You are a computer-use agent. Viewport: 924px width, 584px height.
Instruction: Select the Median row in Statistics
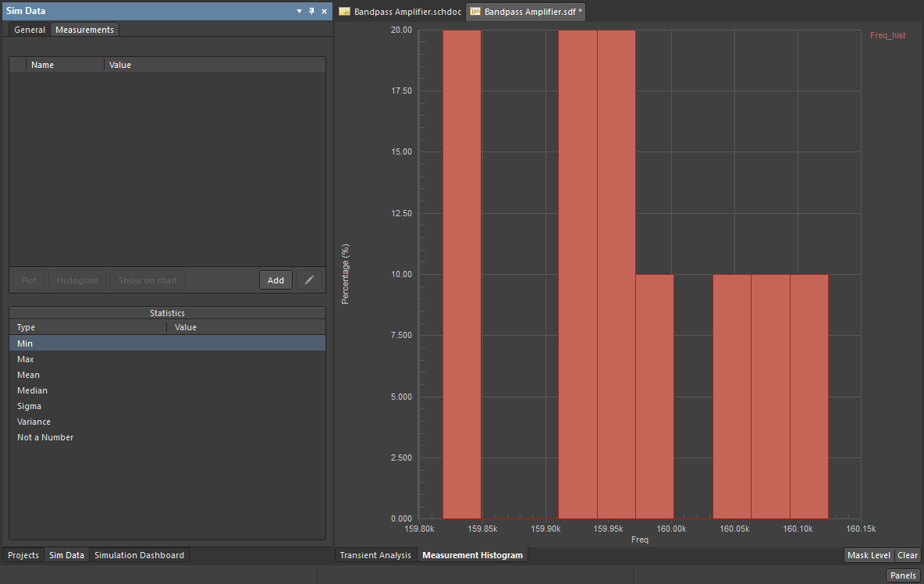pyautogui.click(x=33, y=390)
